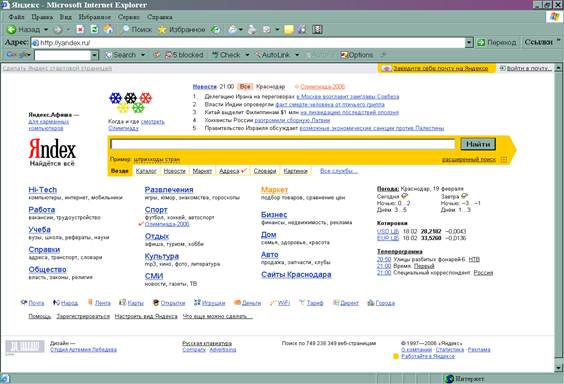Print the page using the printer icon
The image size is (564, 384).
click(252, 29)
